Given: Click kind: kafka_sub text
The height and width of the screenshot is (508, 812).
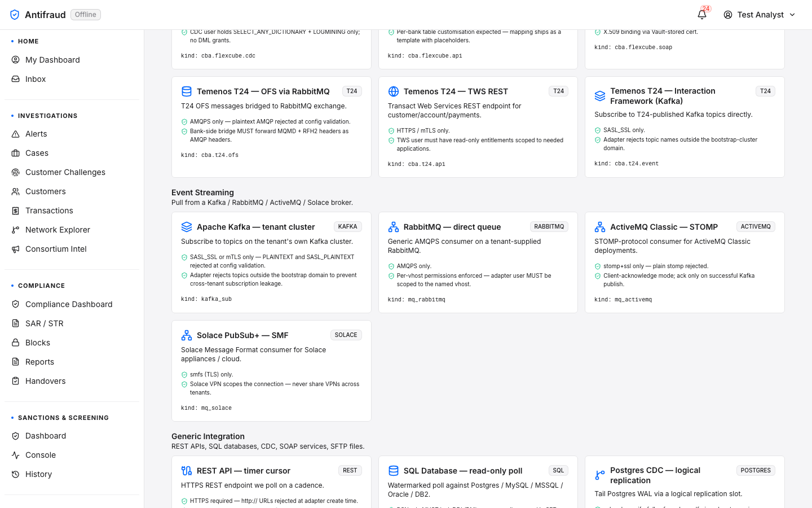Looking at the screenshot, I should click(206, 299).
